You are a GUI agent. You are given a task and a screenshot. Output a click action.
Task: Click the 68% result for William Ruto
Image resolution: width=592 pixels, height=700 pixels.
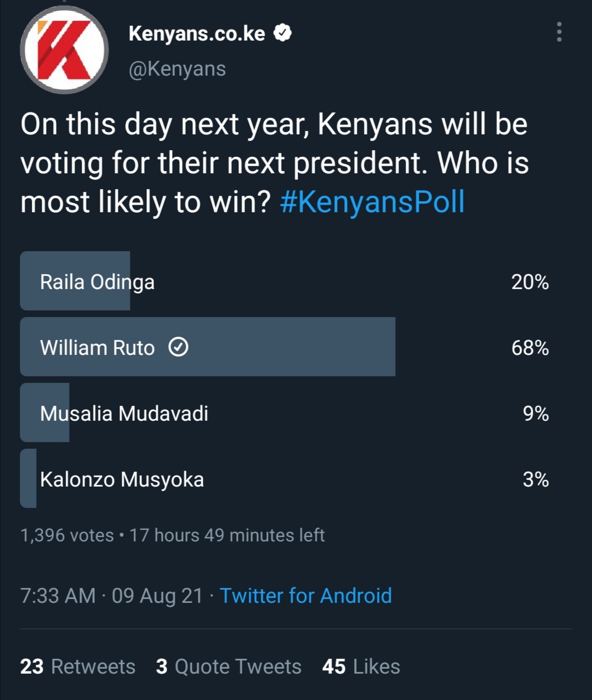[x=530, y=348]
